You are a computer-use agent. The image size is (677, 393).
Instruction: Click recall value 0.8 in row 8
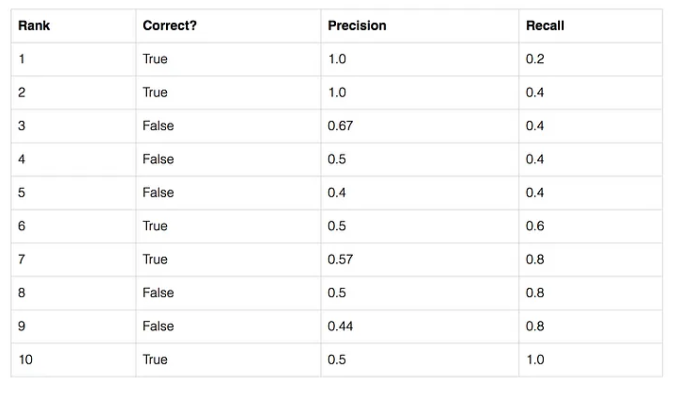535,293
